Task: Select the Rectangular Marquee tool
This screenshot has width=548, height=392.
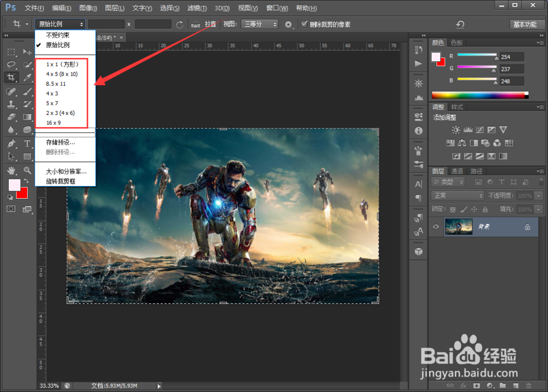Action: pyautogui.click(x=11, y=52)
